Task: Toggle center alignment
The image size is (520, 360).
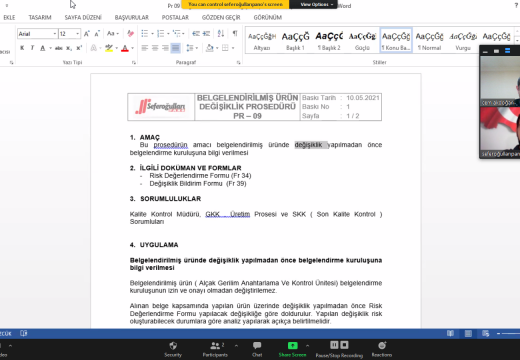Action: pos(155,48)
